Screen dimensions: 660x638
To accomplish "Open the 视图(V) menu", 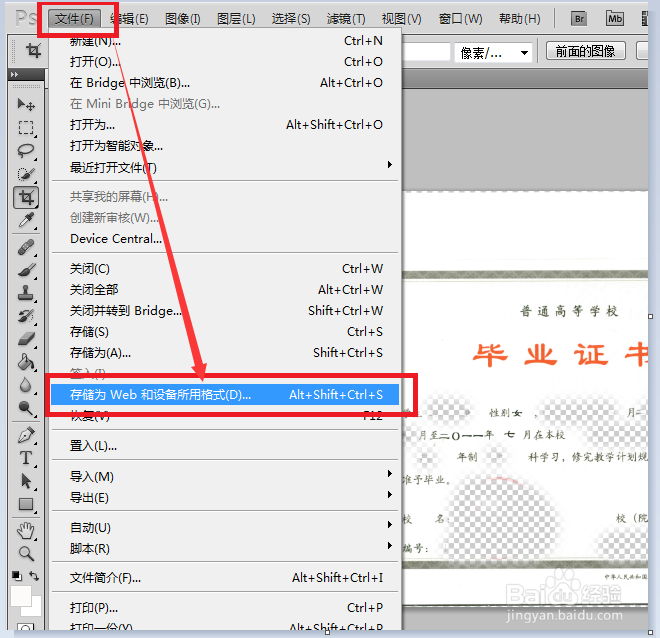I will pos(401,19).
